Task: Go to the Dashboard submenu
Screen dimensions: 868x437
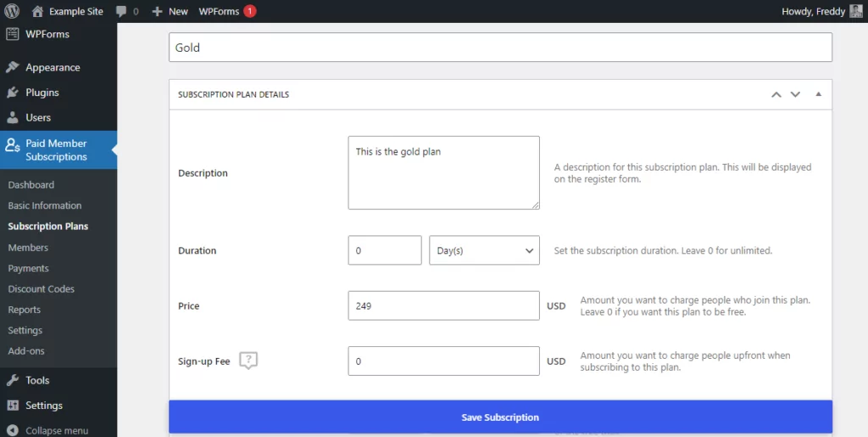Action: pyautogui.click(x=31, y=184)
